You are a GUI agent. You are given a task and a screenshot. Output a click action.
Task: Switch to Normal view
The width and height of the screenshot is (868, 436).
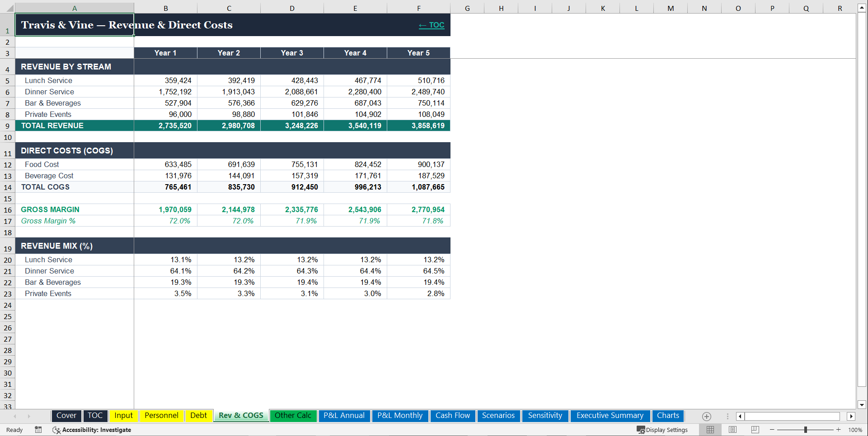710,430
